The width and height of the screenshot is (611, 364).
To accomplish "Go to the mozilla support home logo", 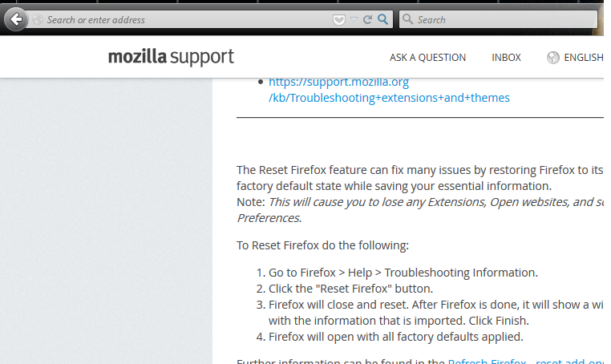I will coord(171,57).
